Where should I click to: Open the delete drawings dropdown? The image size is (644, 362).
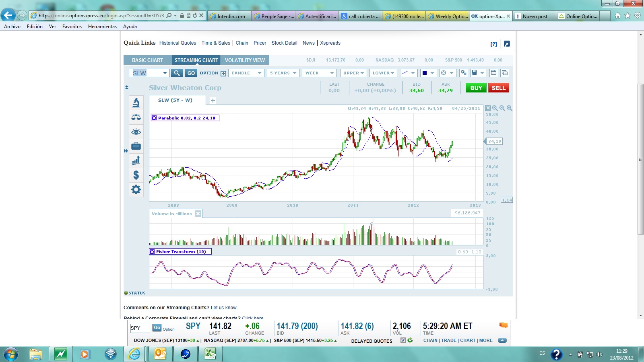click(447, 73)
